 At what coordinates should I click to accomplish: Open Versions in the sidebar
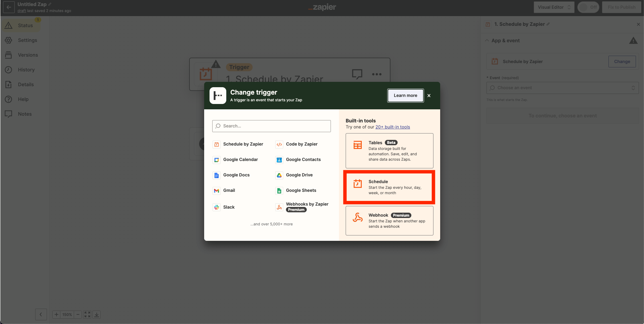tap(21, 55)
